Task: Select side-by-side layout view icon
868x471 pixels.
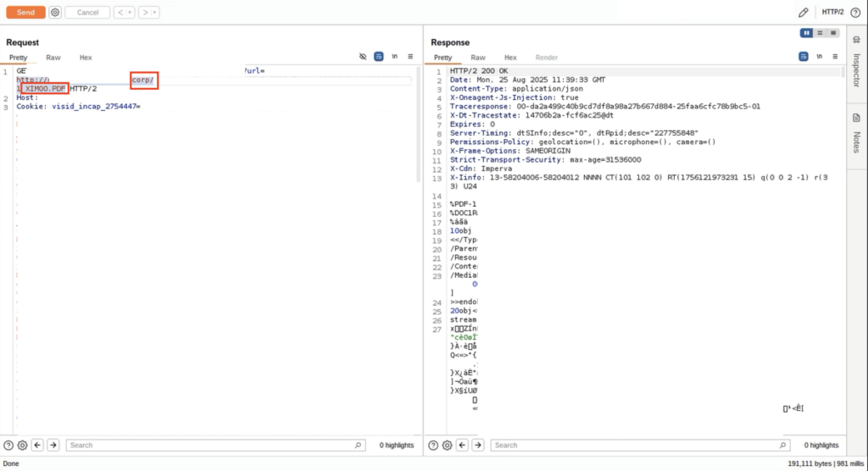Action: pyautogui.click(x=807, y=33)
